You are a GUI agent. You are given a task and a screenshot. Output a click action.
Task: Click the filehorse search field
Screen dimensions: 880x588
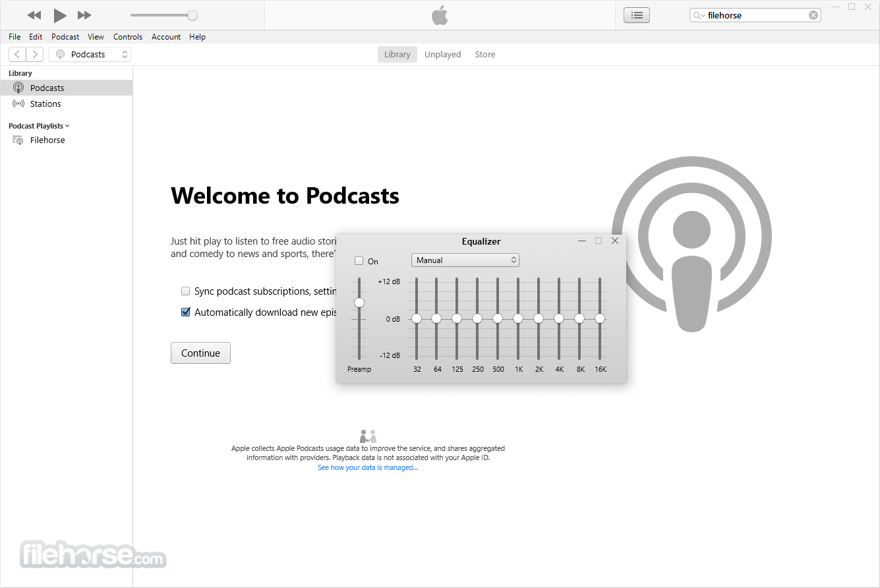tap(755, 15)
